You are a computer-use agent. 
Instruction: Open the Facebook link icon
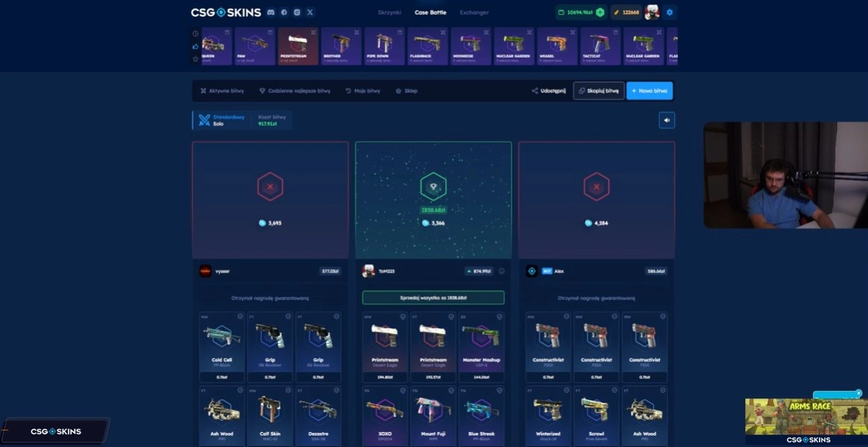(284, 12)
